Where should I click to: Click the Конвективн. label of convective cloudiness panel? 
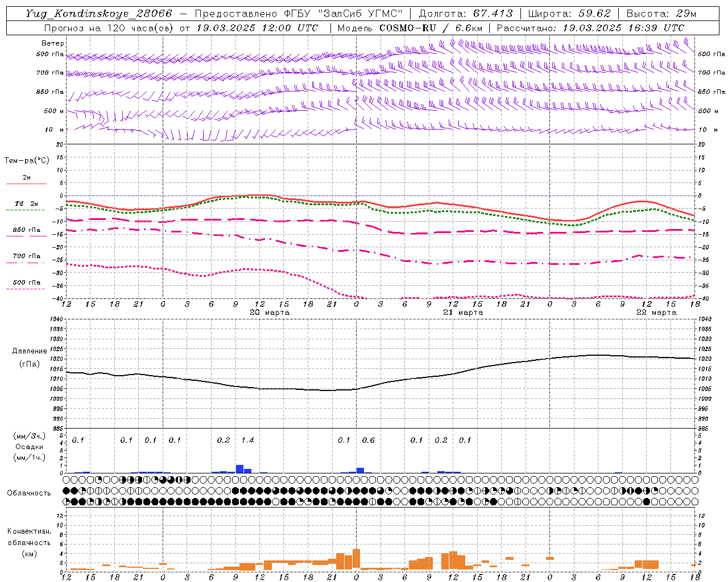[29, 531]
